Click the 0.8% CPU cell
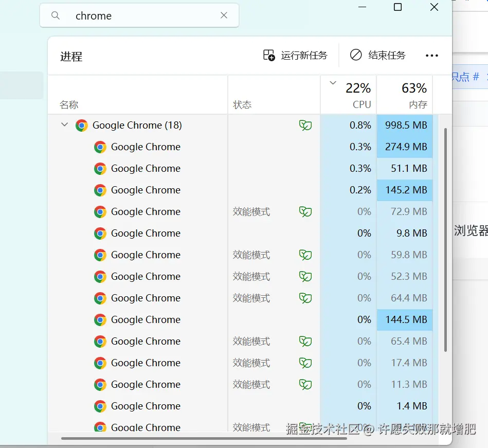The height and width of the screenshot is (448, 488). click(348, 126)
